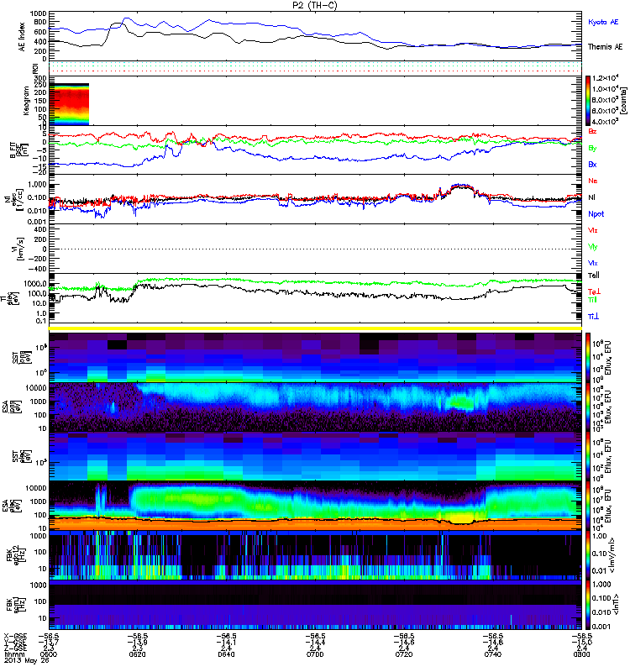The width and height of the screenshot is (630, 672).
Task: Select the Themis AE legend label
Action: [605, 47]
